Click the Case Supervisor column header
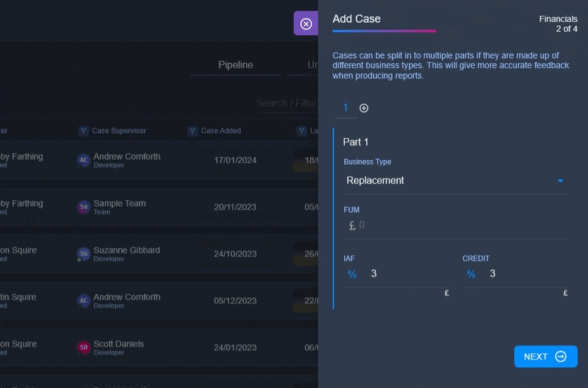588x388 pixels. (x=119, y=131)
